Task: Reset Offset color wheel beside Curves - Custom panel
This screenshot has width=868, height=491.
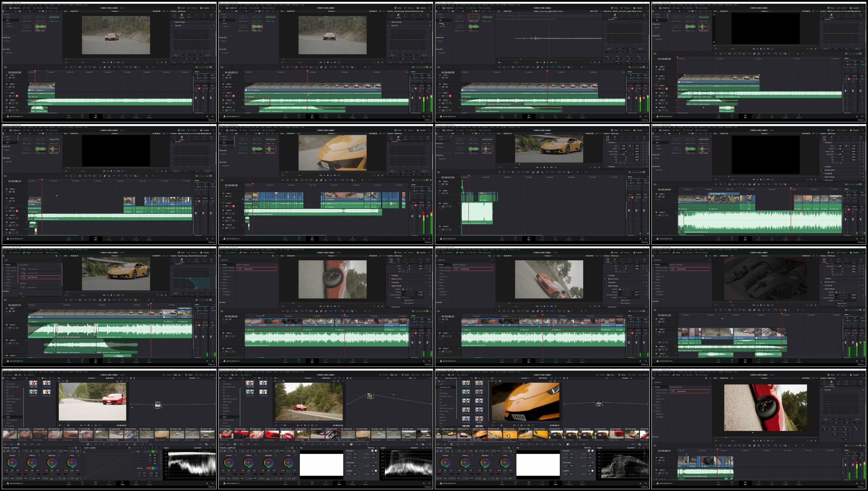Action: (79, 455)
